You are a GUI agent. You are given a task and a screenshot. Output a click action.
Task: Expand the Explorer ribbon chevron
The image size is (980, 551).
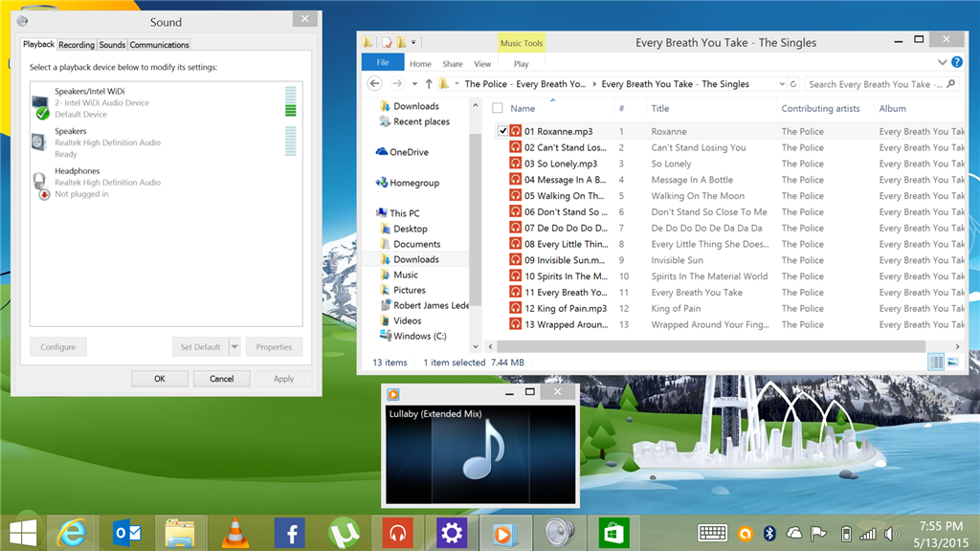[x=942, y=62]
